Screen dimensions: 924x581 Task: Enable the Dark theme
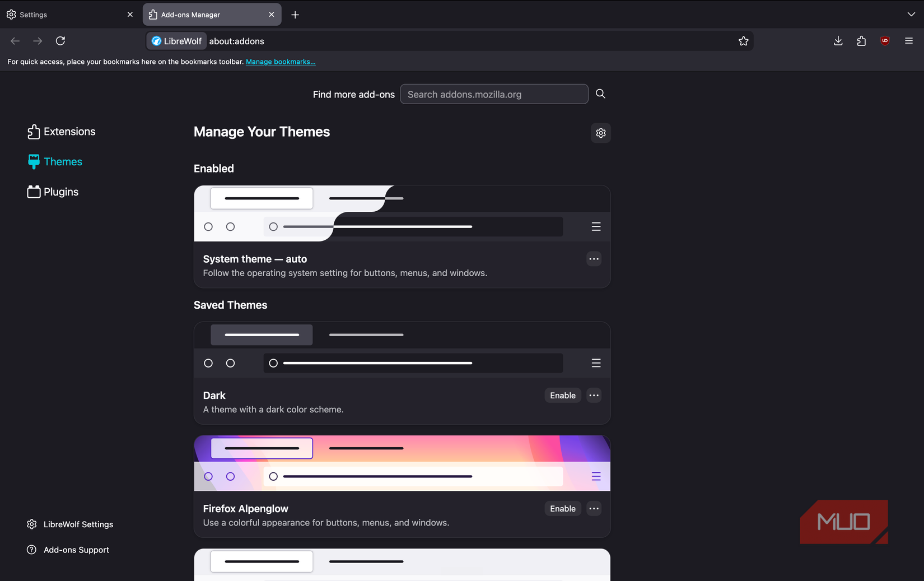[x=562, y=396]
